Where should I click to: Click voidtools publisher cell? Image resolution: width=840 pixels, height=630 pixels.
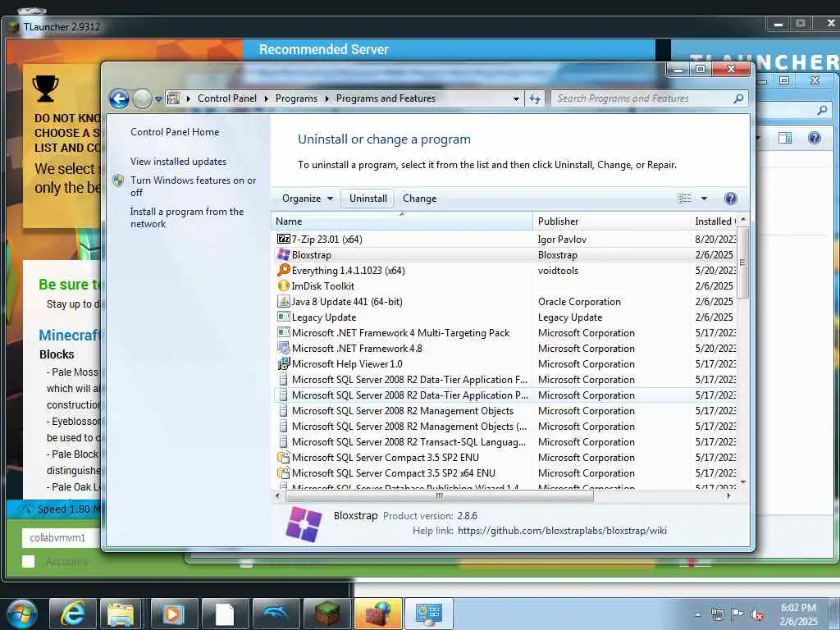tap(558, 271)
